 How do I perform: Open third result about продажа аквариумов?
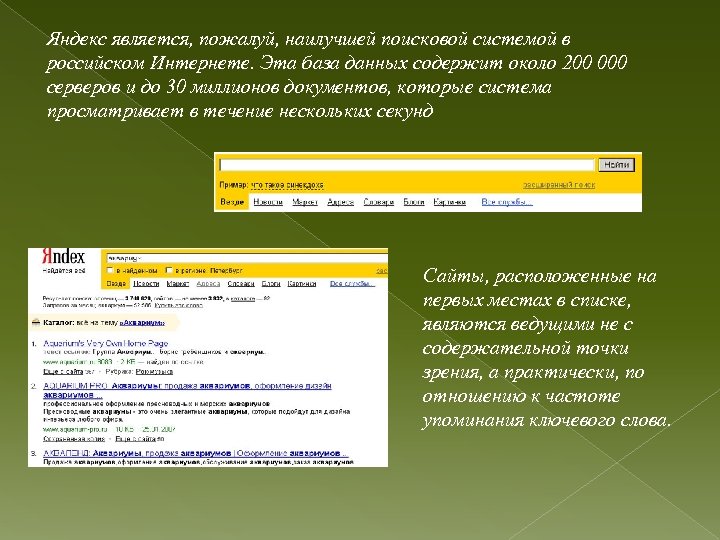click(196, 453)
